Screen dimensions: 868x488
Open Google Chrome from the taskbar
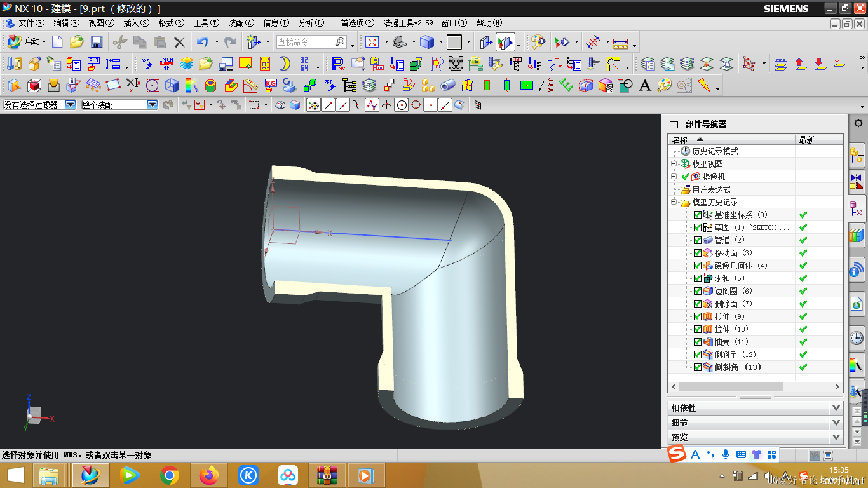(x=169, y=475)
